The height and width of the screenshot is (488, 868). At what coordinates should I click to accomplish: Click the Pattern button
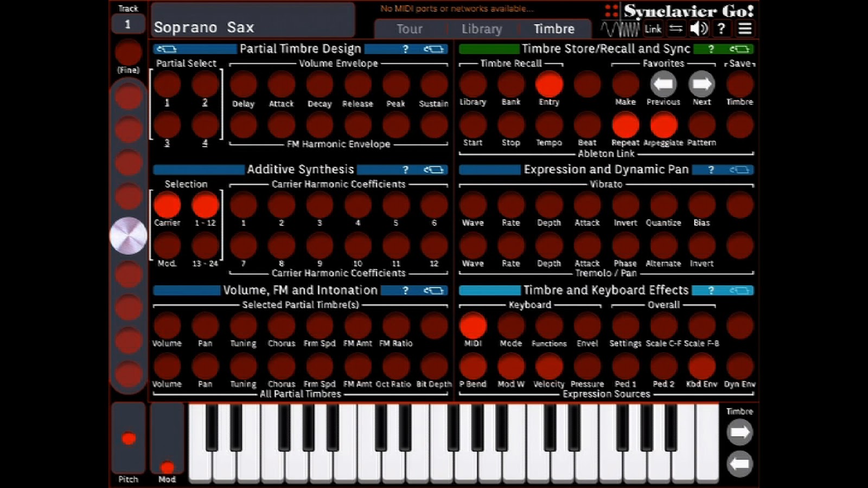click(701, 125)
